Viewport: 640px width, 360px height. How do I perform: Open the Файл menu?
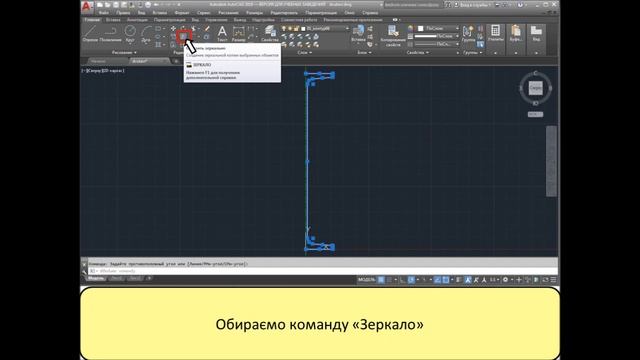104,13
